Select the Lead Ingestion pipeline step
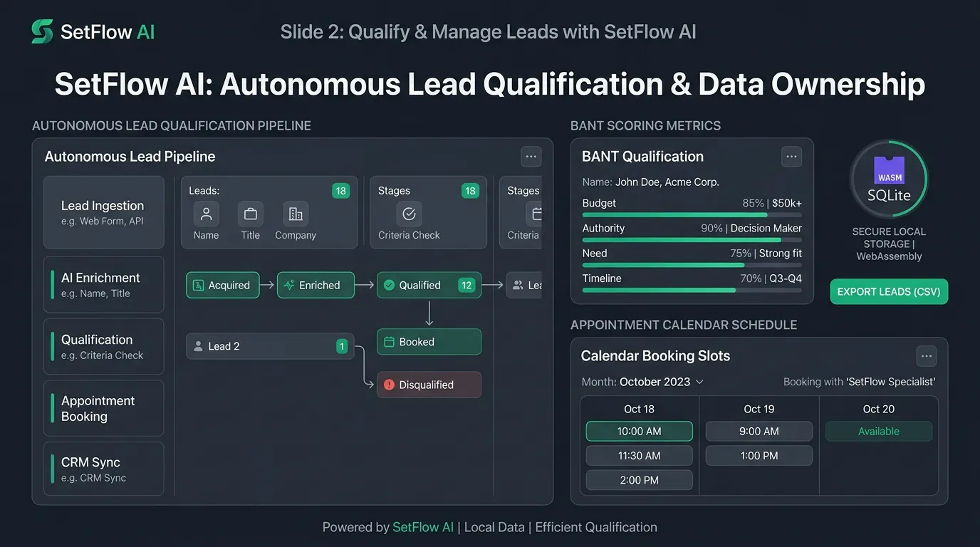The image size is (980, 547). point(104,212)
